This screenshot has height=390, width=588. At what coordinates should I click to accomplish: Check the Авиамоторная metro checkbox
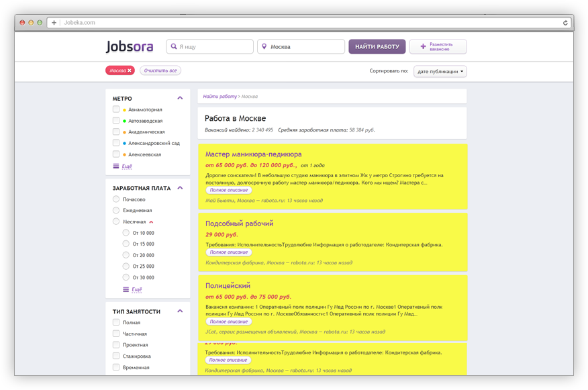click(x=116, y=109)
